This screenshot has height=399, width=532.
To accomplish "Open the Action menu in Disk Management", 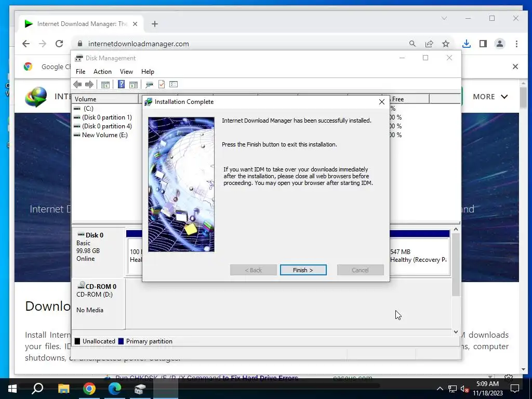I will coord(102,72).
